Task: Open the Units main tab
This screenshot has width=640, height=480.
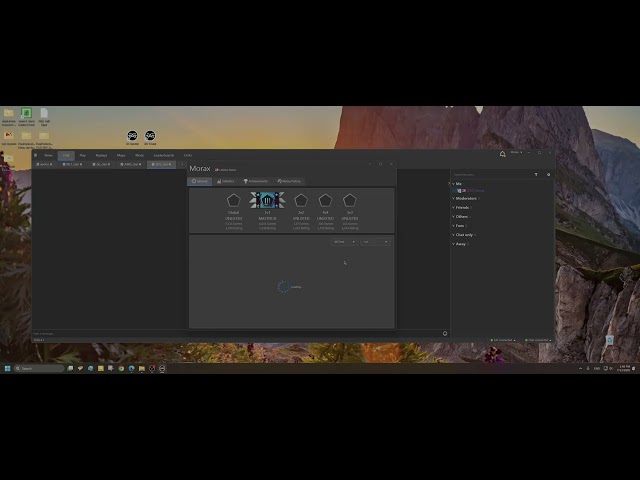Action: pos(188,155)
